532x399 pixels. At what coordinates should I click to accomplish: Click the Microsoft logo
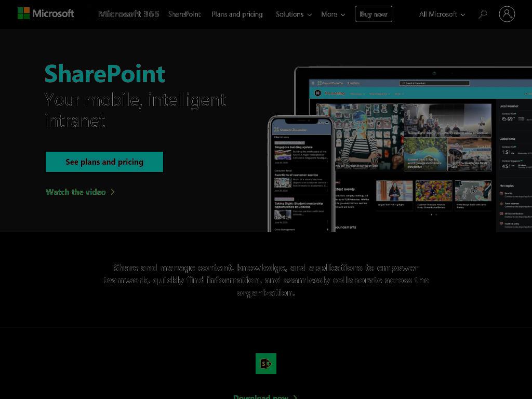[x=46, y=14]
